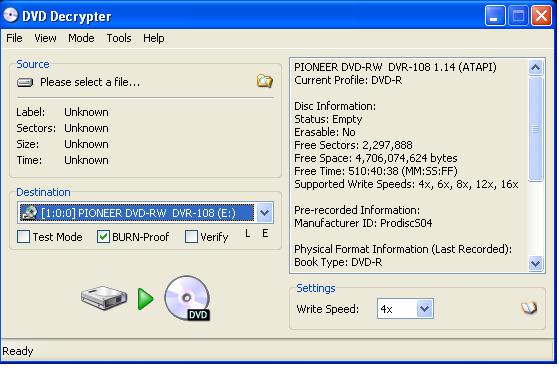
Task: Close the DVD Decrypter window
Action: pos(542,16)
